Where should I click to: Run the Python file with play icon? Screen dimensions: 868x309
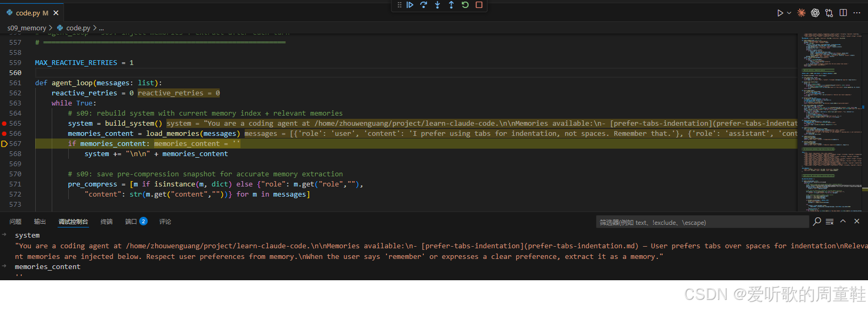780,13
